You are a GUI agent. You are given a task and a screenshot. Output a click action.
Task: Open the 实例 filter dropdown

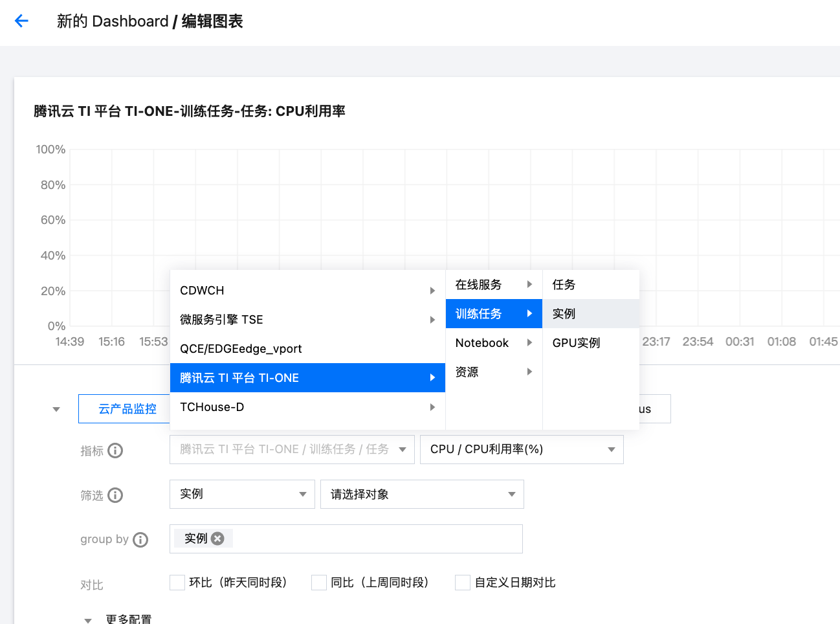pos(242,495)
